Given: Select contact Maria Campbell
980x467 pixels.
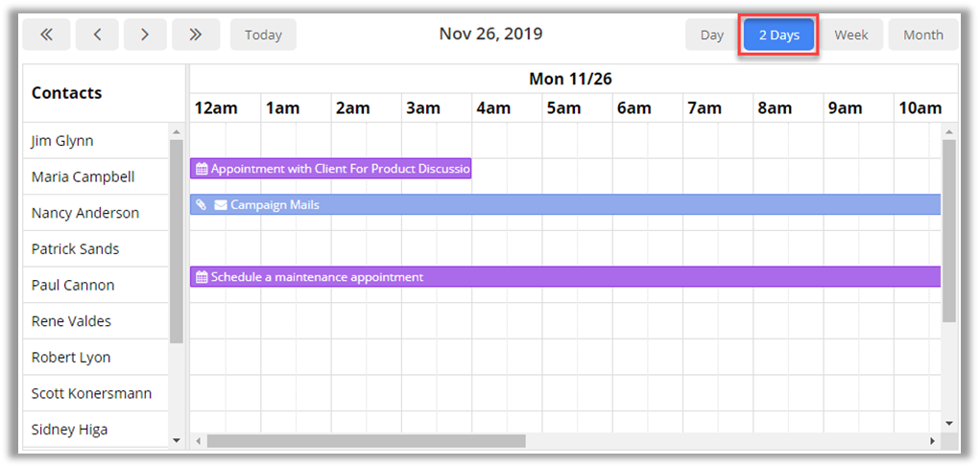Looking at the screenshot, I should click(83, 176).
